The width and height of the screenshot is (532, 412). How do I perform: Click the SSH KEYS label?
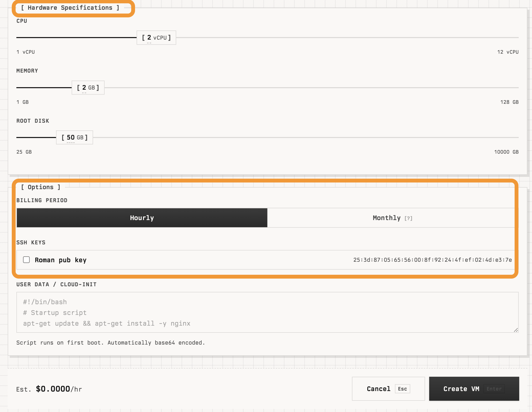click(31, 243)
